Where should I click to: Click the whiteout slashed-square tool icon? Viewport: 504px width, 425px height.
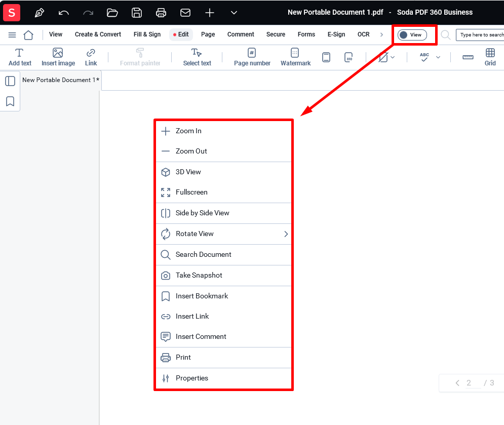pos(383,57)
